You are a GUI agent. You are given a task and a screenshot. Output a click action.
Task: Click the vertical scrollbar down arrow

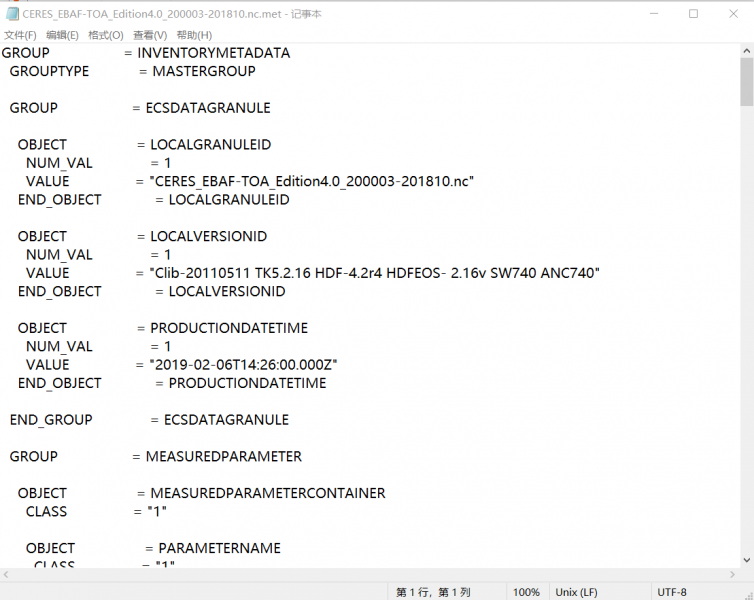point(746,561)
